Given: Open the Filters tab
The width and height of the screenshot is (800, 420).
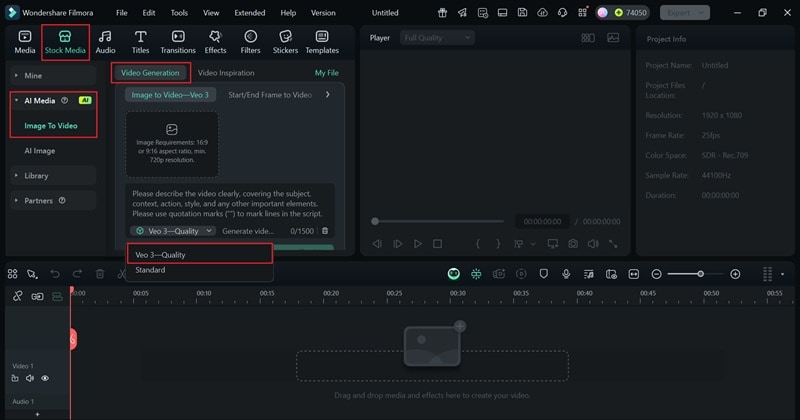Looking at the screenshot, I should coord(250,42).
